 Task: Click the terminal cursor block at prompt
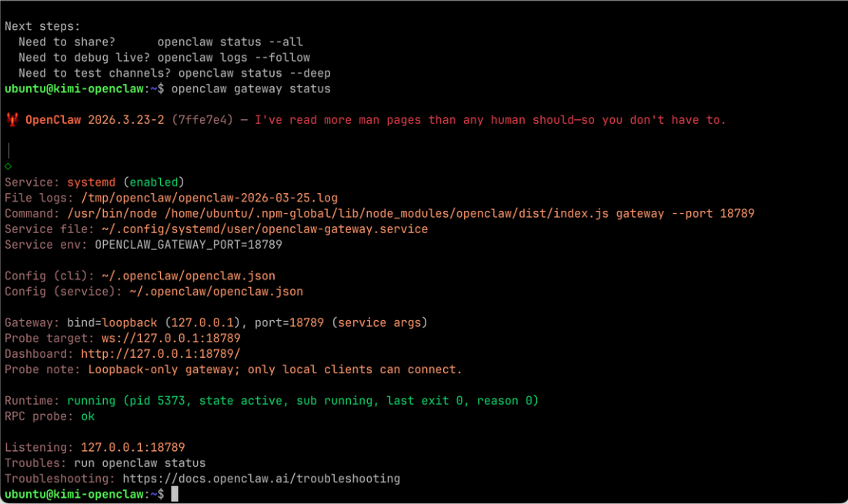(175, 494)
